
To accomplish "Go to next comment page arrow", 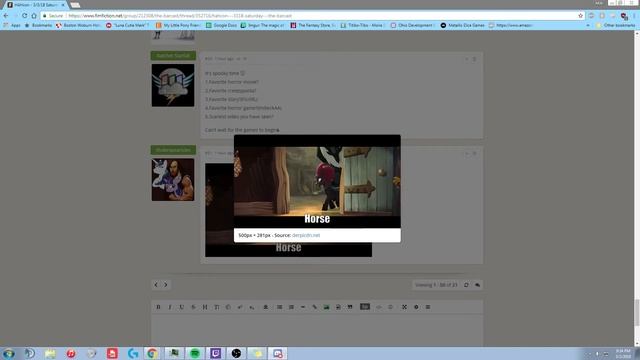I will coord(166,285).
